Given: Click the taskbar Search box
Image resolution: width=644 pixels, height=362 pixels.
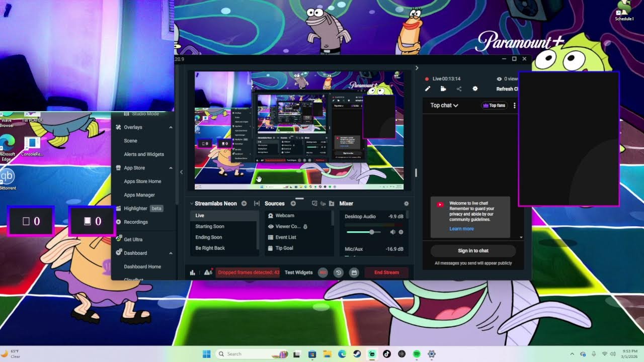Looking at the screenshot, I should coord(251,354).
